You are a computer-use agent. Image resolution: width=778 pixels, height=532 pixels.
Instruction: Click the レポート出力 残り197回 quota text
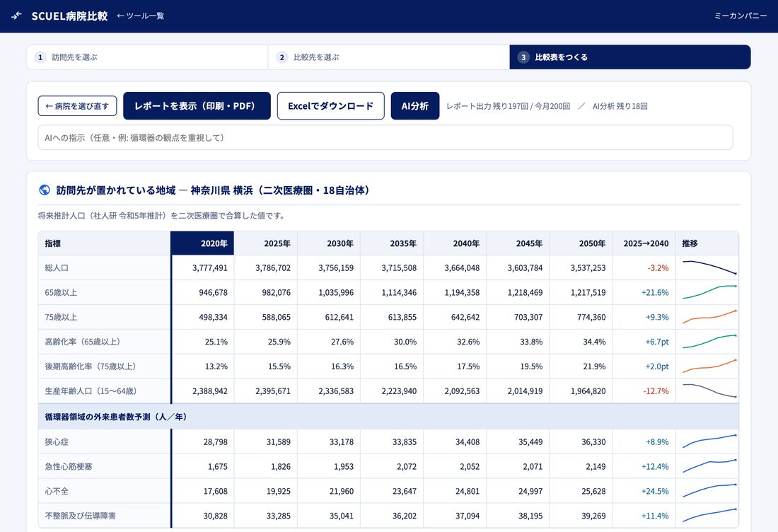click(x=508, y=106)
